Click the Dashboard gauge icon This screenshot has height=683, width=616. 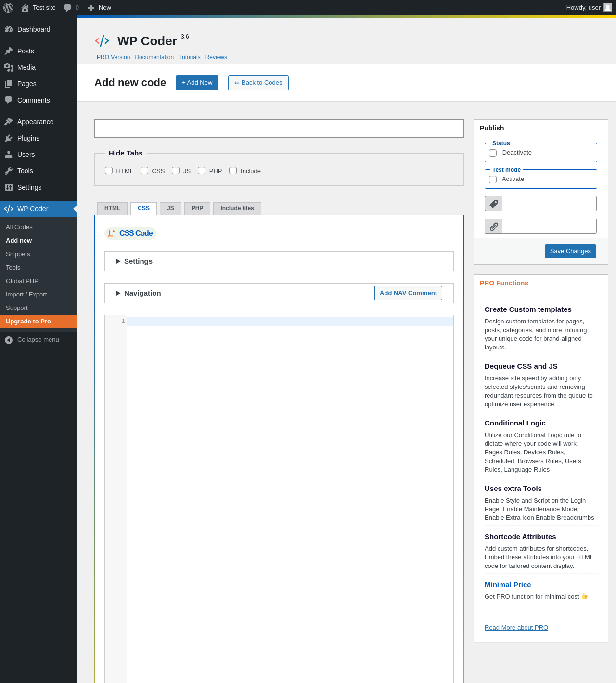[x=9, y=29]
